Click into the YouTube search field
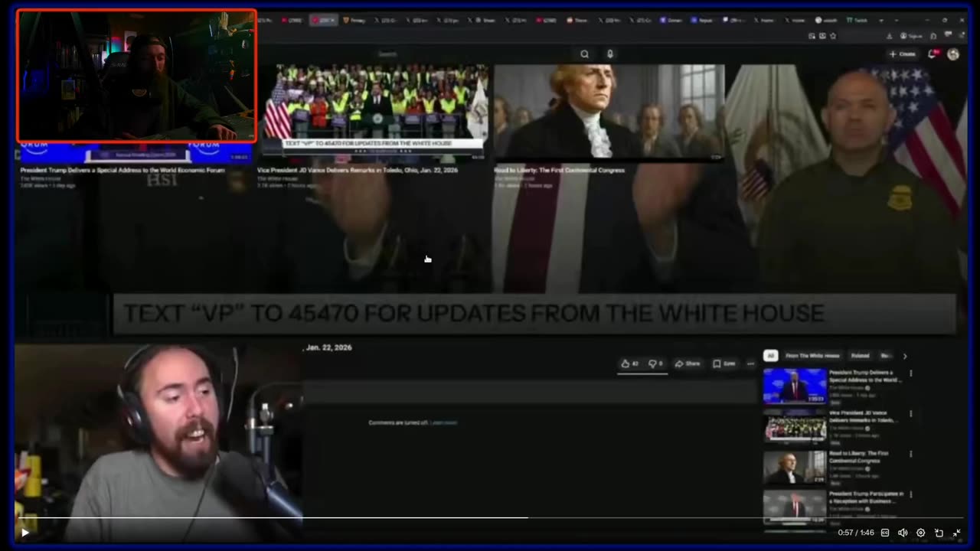The image size is (980, 551). click(475, 54)
